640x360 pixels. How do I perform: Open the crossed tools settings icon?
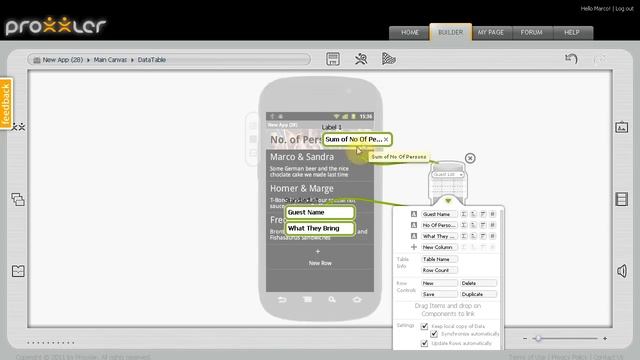click(361, 59)
